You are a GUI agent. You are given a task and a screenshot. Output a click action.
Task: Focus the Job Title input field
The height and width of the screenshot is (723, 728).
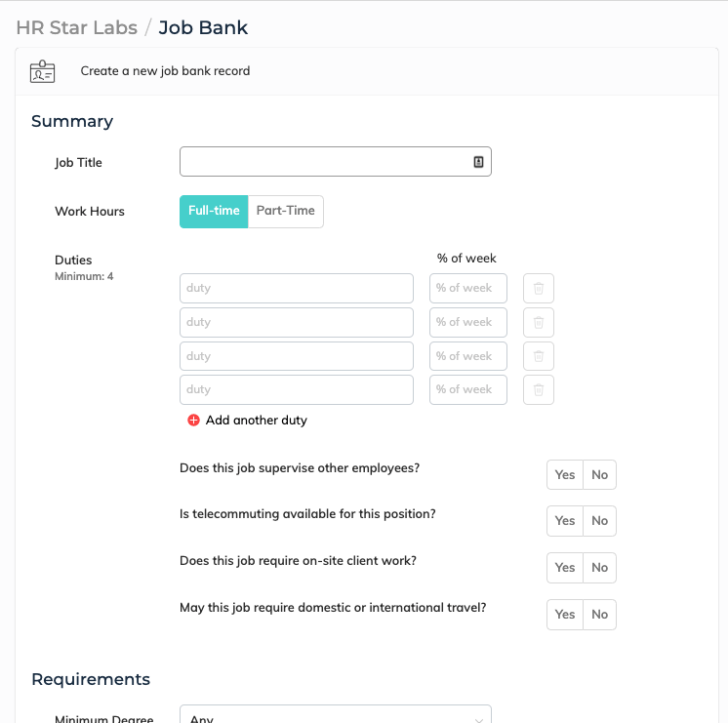point(324,162)
